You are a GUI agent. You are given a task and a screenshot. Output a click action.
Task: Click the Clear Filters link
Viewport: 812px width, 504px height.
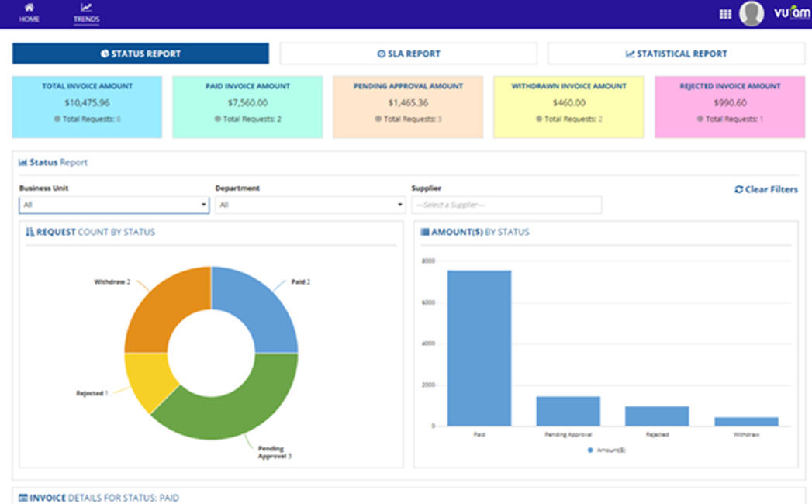(770, 188)
